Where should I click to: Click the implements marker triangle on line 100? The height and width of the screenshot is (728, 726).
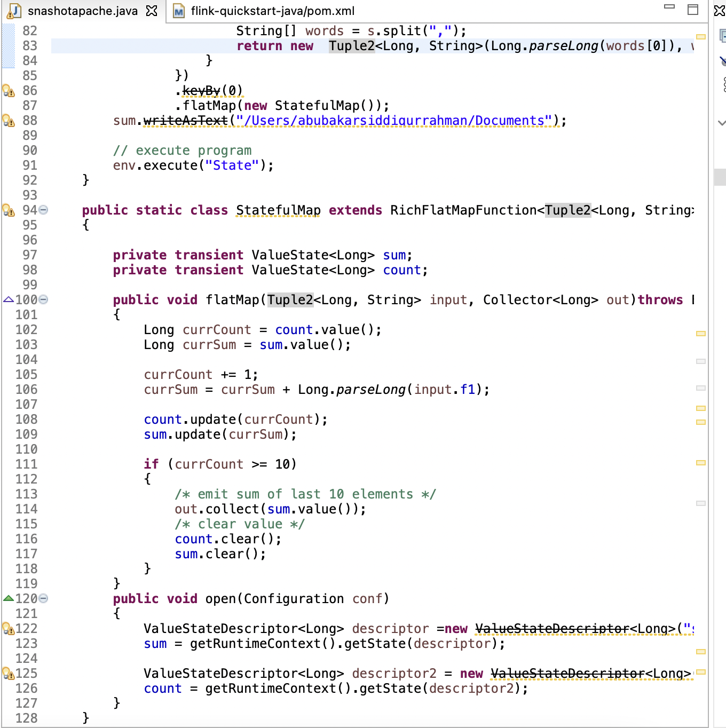click(x=9, y=300)
